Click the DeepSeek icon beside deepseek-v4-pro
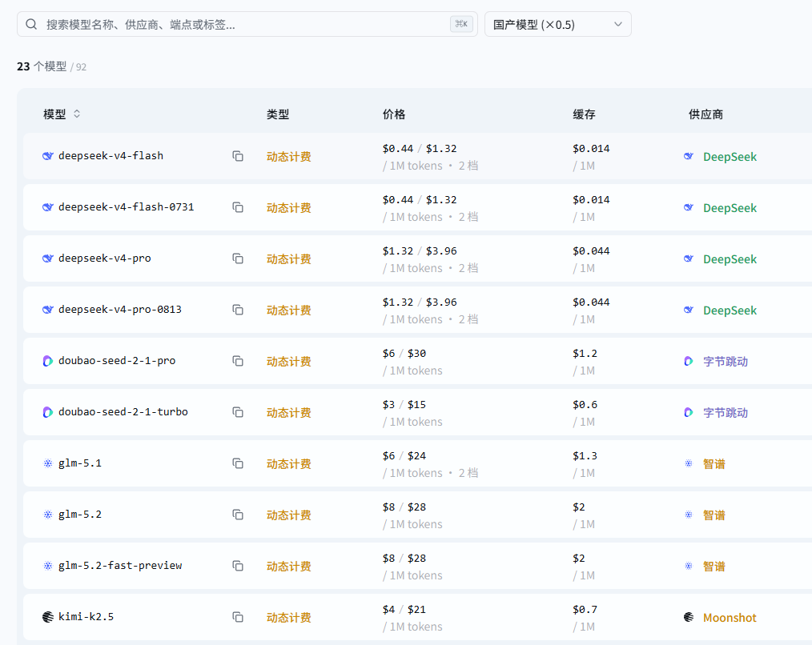Image resolution: width=812 pixels, height=645 pixels. click(x=47, y=258)
